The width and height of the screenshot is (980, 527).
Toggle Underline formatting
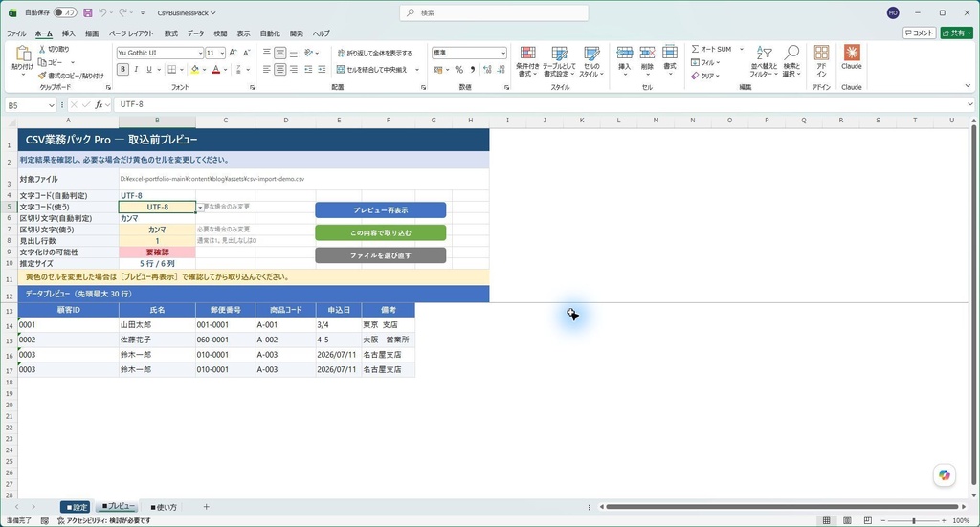pyautogui.click(x=148, y=69)
